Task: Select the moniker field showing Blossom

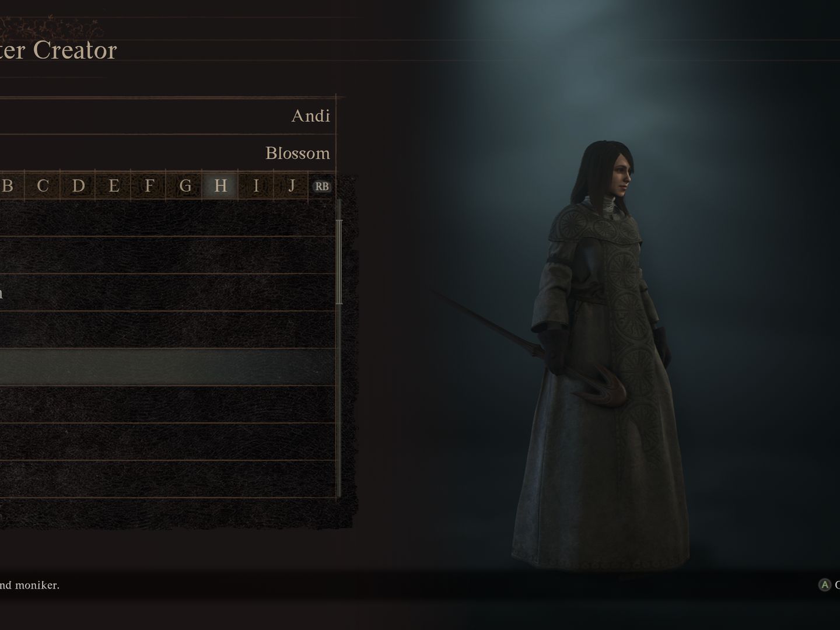Action: (168, 153)
